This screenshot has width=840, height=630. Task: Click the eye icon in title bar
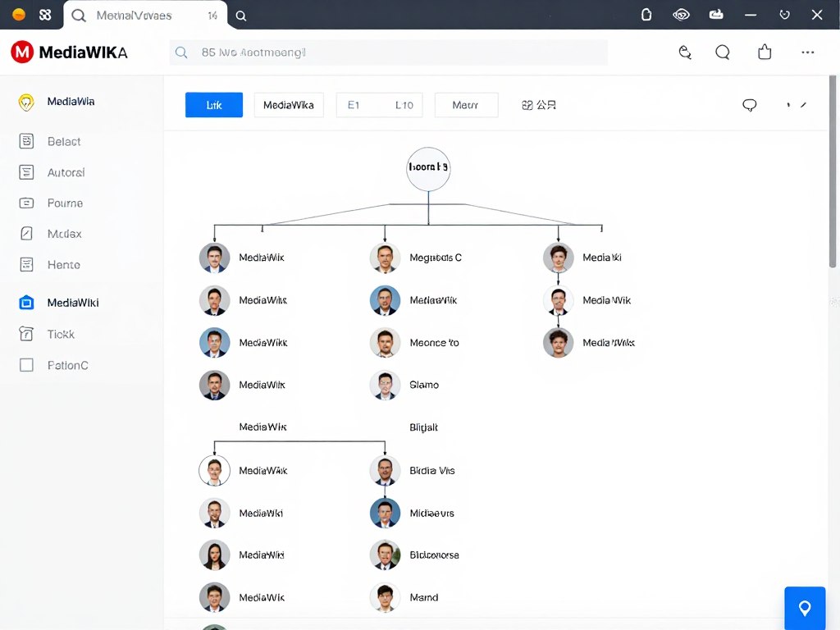(681, 15)
